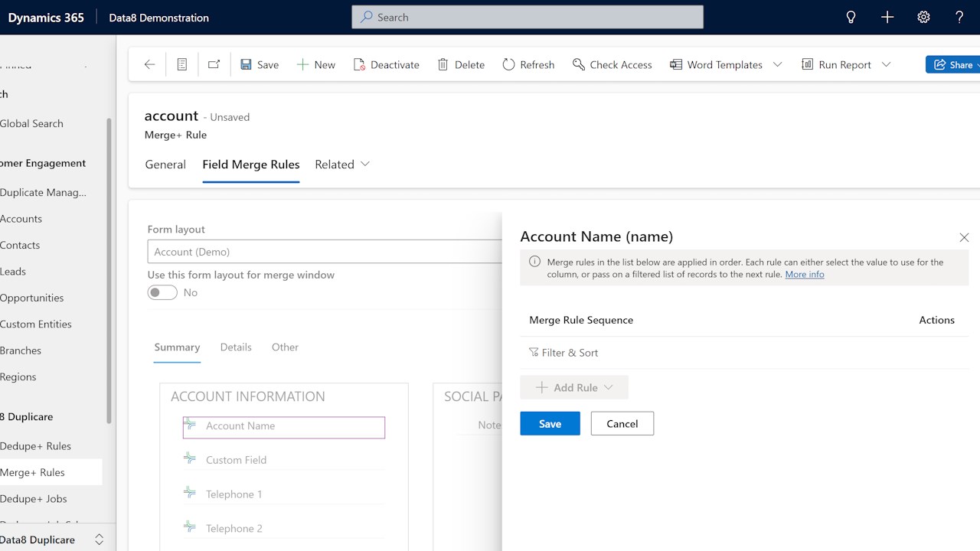Open Accounts in the sidebar
This screenshot has height=551, width=980.
pos(21,219)
